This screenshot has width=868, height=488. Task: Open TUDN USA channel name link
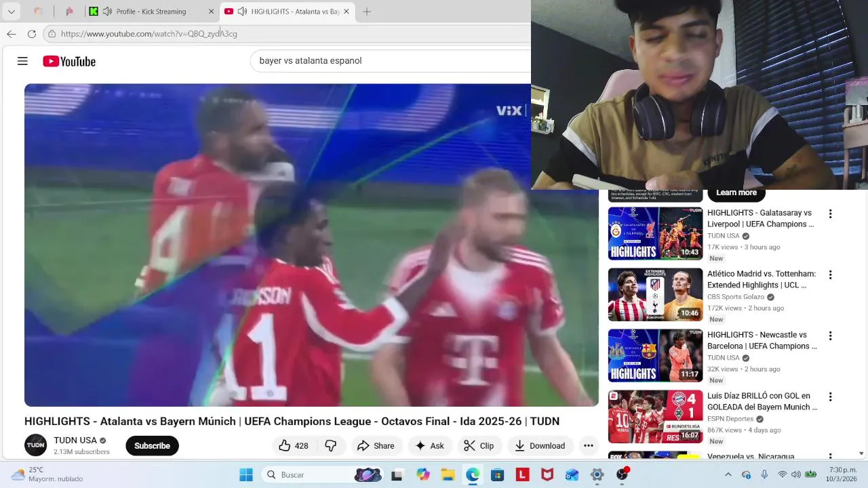point(75,441)
